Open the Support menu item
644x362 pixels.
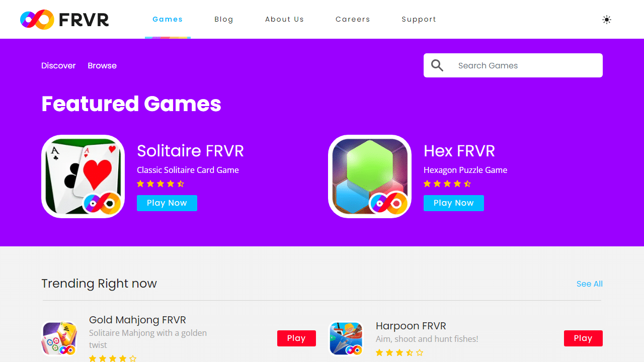(x=419, y=19)
